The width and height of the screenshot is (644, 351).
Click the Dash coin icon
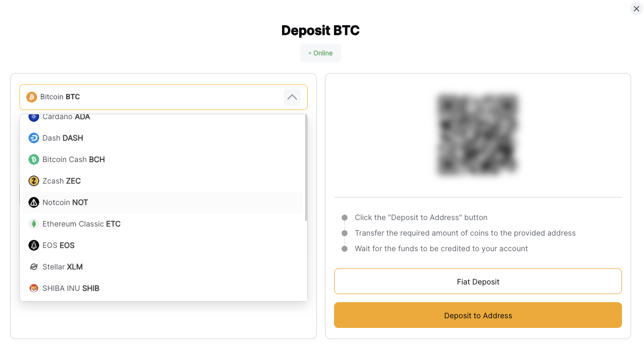click(x=34, y=138)
